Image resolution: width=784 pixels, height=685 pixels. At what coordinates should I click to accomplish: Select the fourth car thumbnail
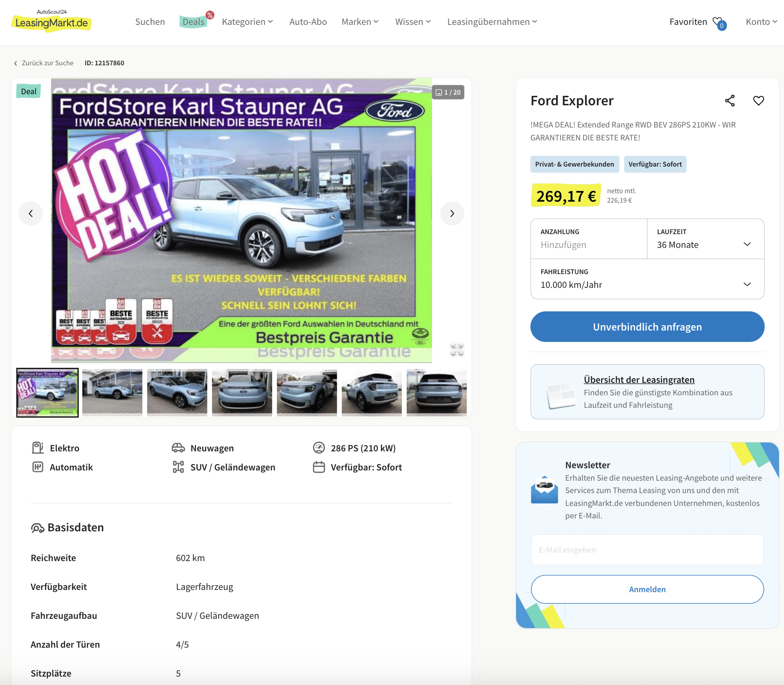click(242, 393)
